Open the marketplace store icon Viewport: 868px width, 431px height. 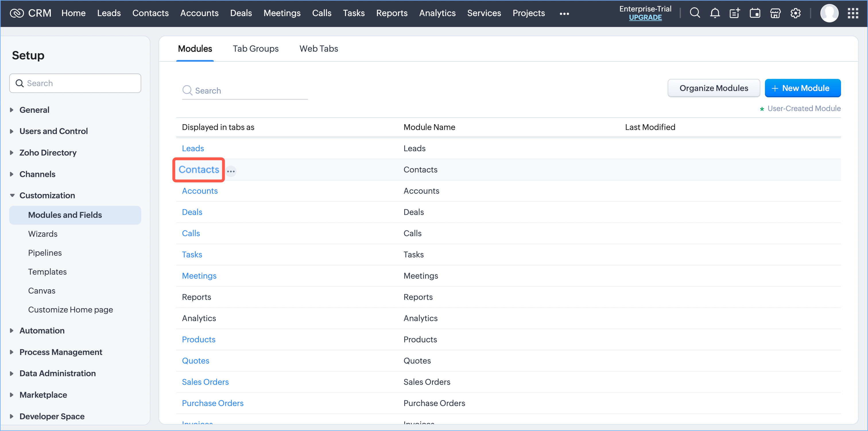tap(775, 13)
